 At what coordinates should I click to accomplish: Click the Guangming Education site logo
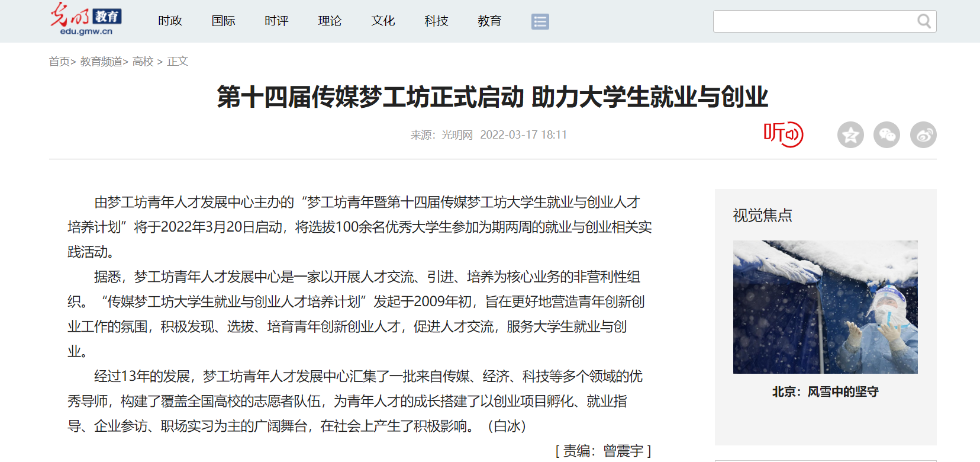[x=86, y=19]
